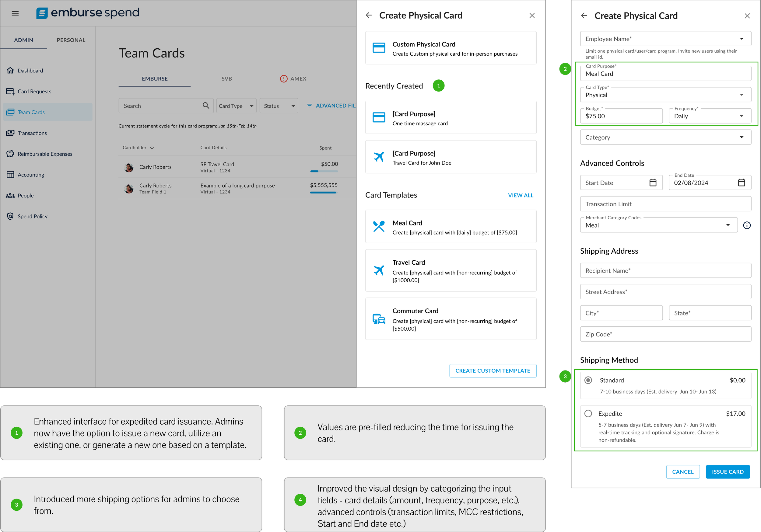
Task: Click the Spend Policy shield icon
Action: (10, 216)
